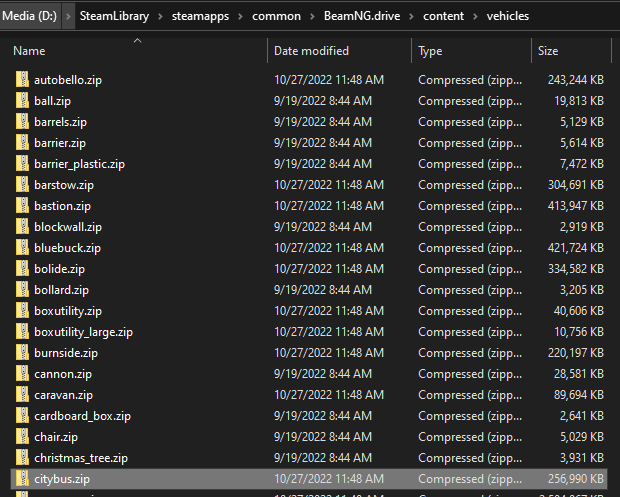Image resolution: width=620 pixels, height=497 pixels.
Task: Click the cannon.zip archive icon
Action: pos(23,373)
